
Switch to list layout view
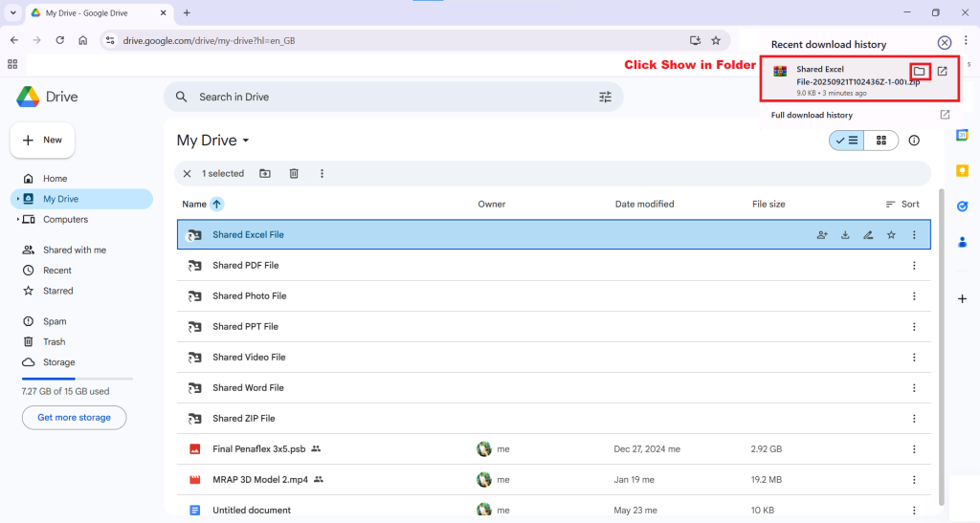pyautogui.click(x=846, y=141)
